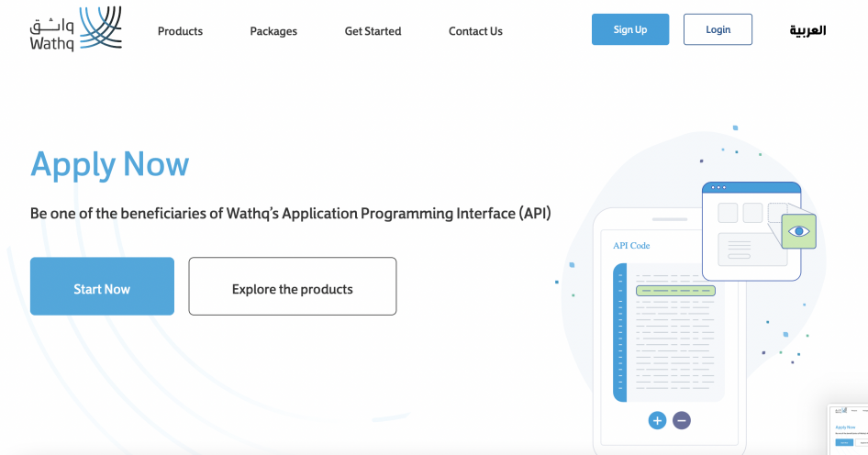Switch language to Arabic (العربية)

pos(807,30)
